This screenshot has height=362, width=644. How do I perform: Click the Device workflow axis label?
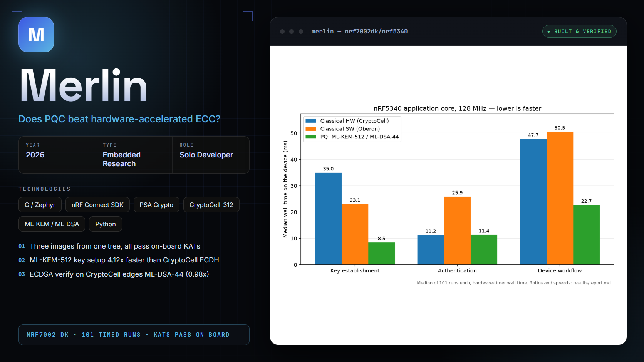(x=560, y=271)
